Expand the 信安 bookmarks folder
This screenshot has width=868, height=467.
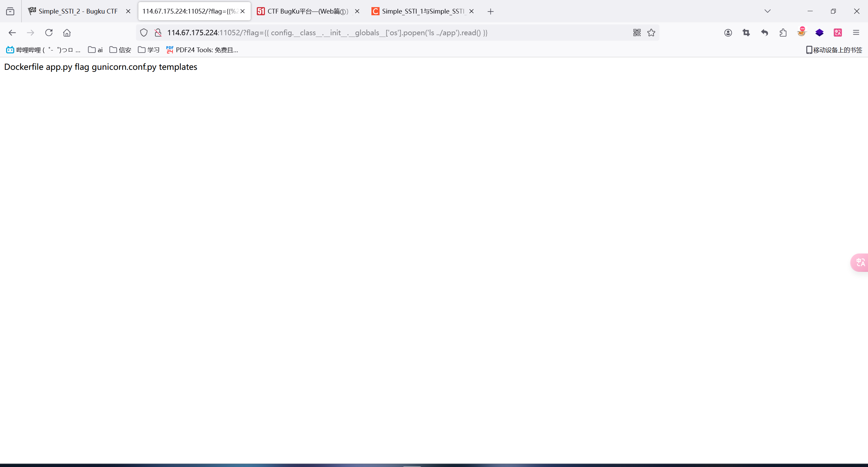coord(120,50)
